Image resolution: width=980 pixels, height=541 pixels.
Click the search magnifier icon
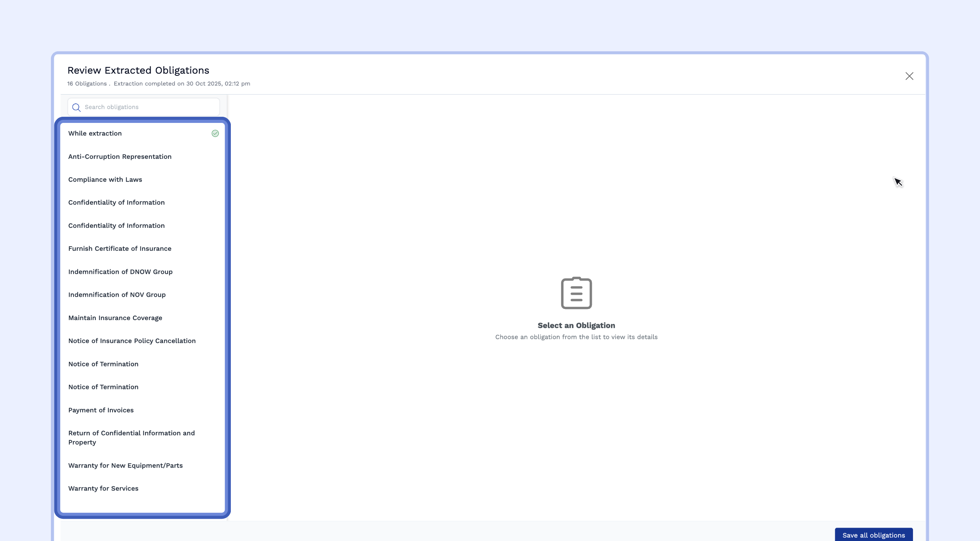tap(76, 108)
